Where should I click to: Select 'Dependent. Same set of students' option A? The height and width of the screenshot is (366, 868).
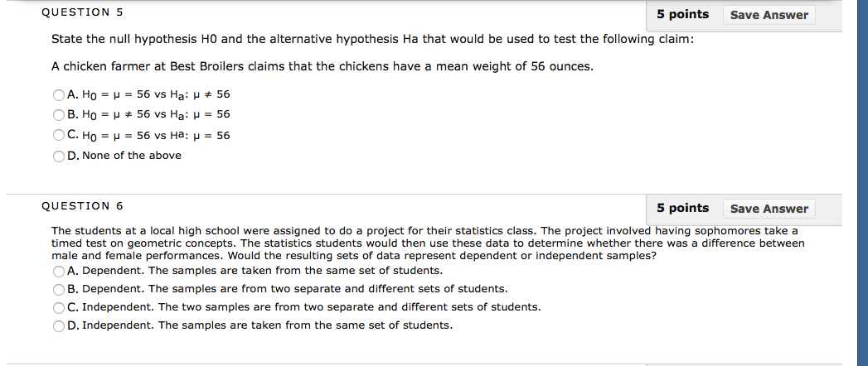pyautogui.click(x=59, y=272)
